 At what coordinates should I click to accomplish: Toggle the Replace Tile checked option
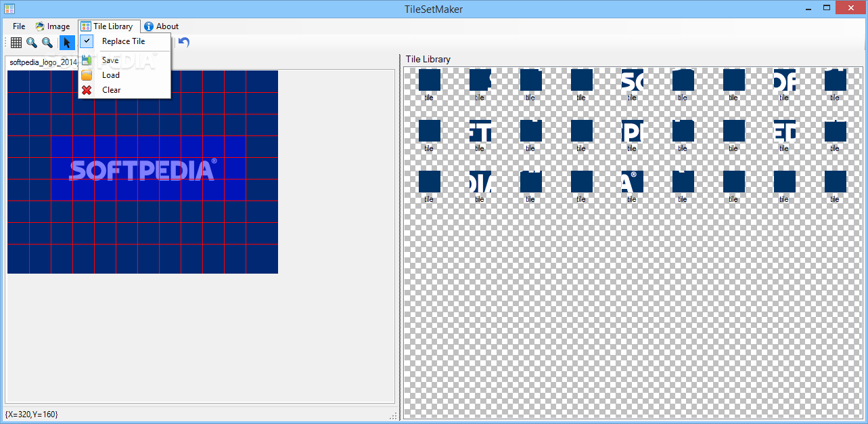click(x=124, y=41)
